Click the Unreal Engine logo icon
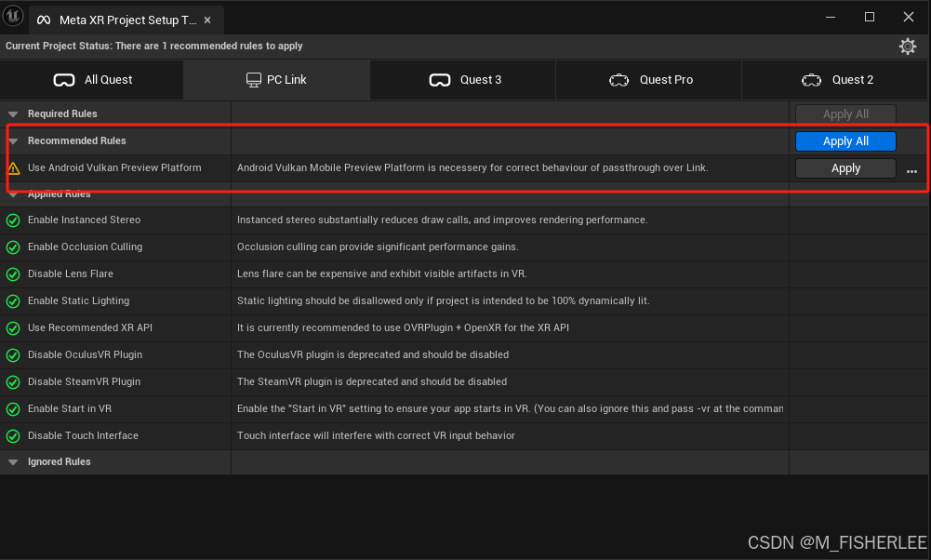 tap(12, 16)
